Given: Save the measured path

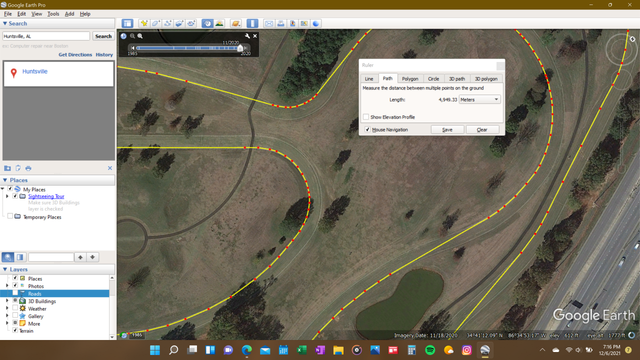Looking at the screenshot, I should click(447, 129).
